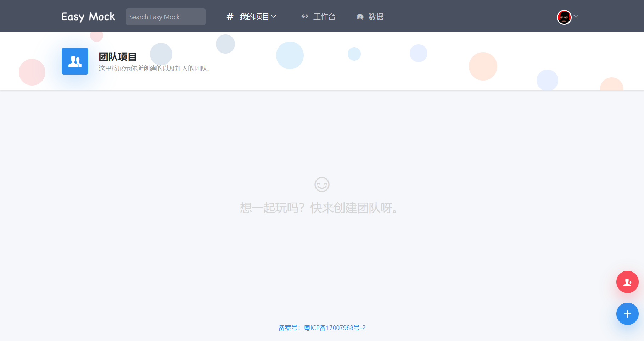Switch to the 工作台 menu item

pos(324,16)
